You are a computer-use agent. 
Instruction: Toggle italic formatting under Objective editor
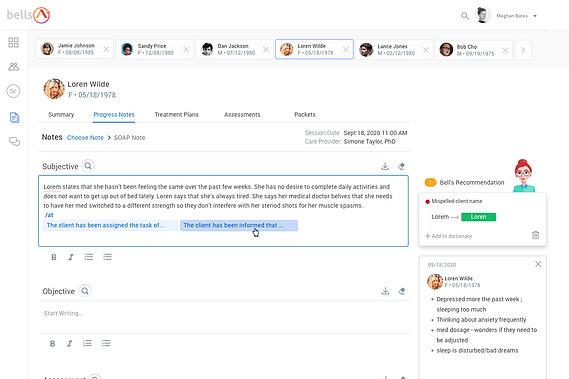pyautogui.click(x=69, y=343)
